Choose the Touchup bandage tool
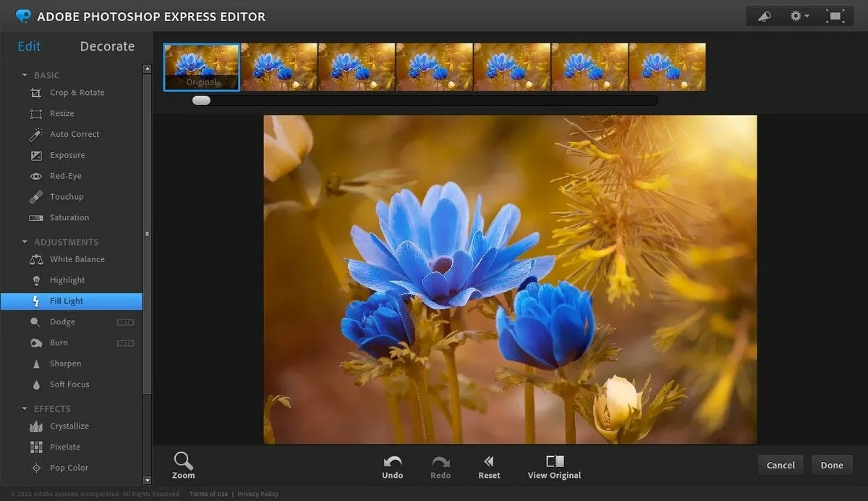Screen dimensions: 868x501 click(66, 197)
